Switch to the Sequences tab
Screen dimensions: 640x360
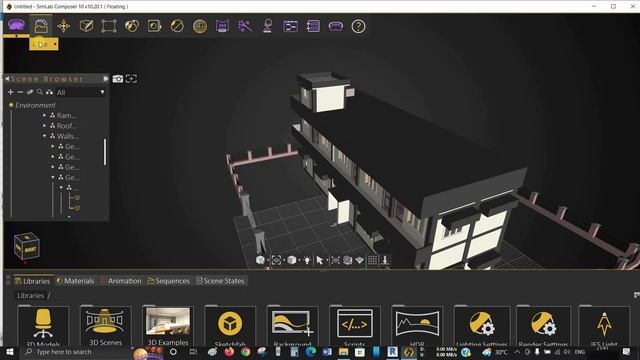168,281
